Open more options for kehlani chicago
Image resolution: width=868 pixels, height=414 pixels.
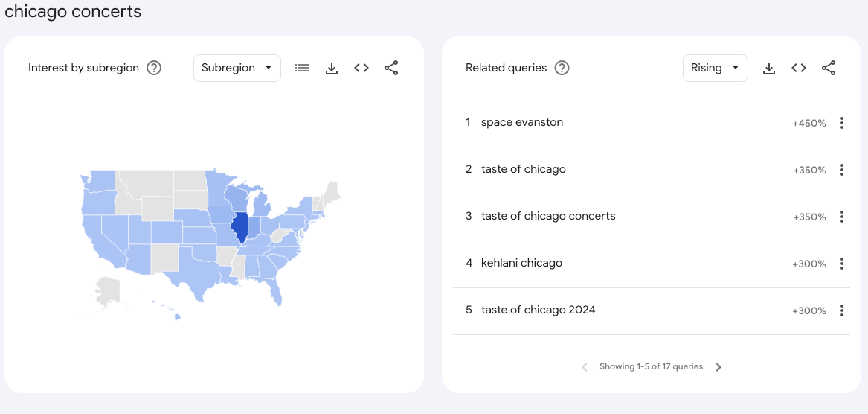(x=841, y=264)
